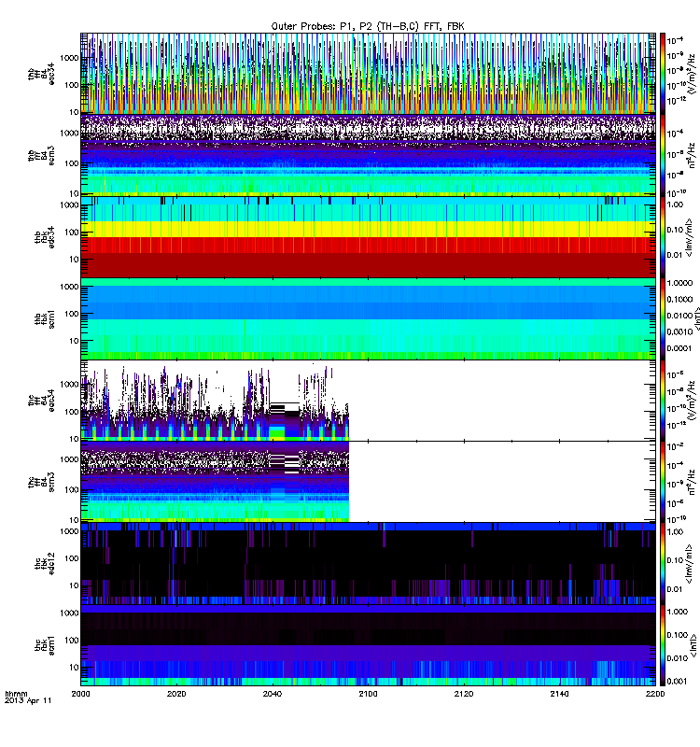Click the color bar beside thc eac34 panel
The image size is (700, 747).
[662, 401]
